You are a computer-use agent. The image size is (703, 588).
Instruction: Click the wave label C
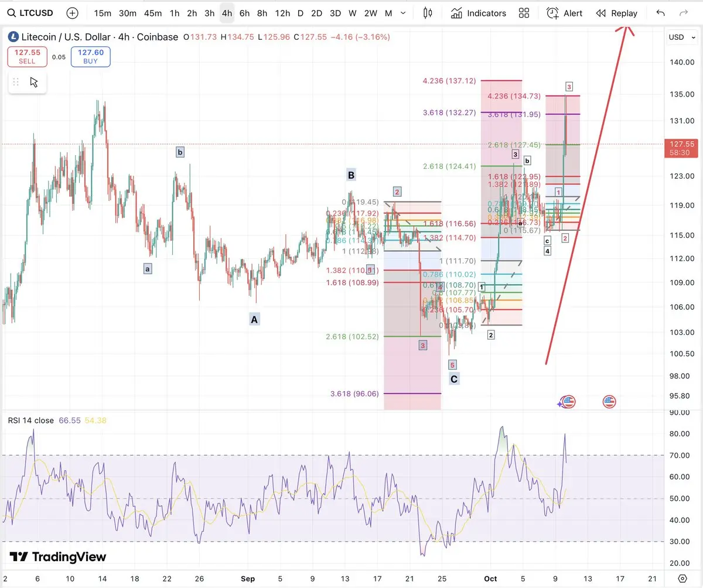454,380
